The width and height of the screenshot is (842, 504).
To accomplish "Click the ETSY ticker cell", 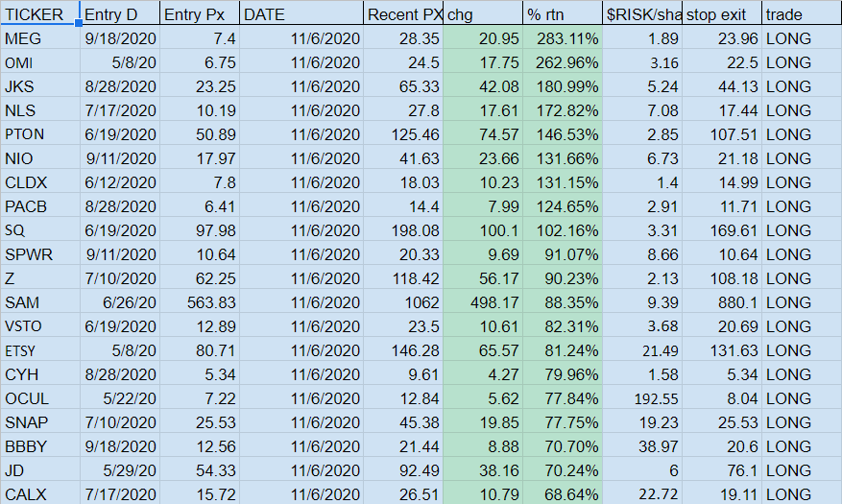I will tap(40, 350).
